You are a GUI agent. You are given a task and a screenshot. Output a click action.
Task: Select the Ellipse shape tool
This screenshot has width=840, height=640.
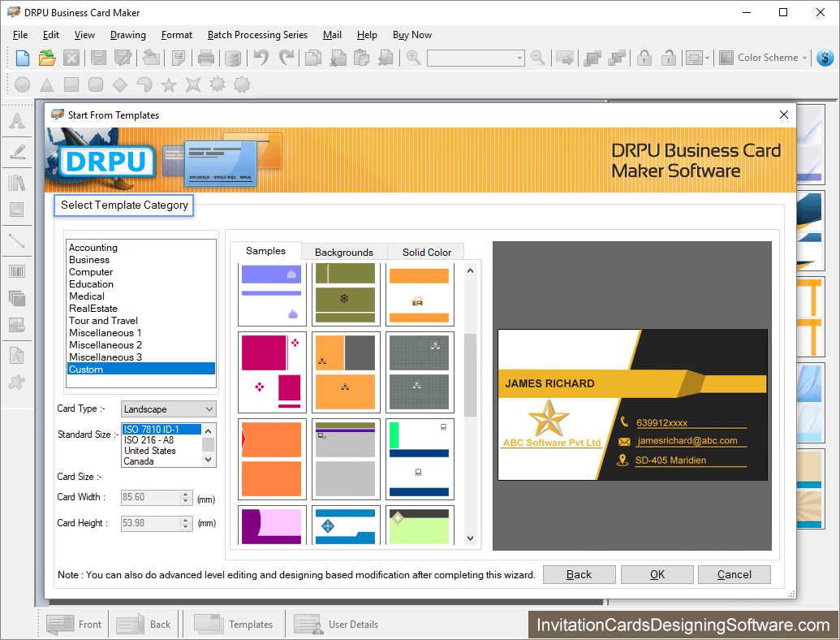coord(23,84)
